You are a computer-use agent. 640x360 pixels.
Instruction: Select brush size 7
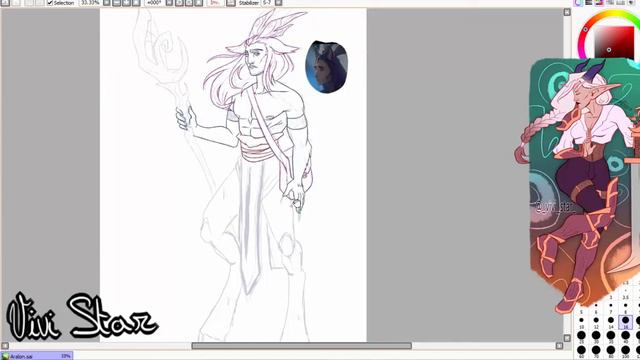click(611, 309)
